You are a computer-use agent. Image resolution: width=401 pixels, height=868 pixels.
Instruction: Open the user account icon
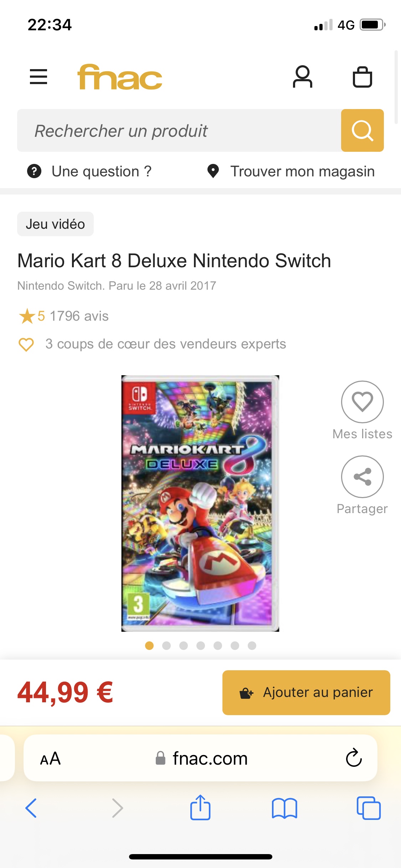[302, 77]
